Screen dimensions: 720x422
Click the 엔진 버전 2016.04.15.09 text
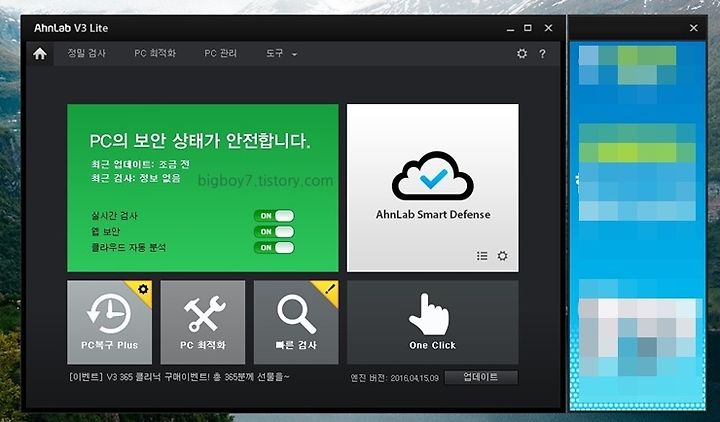pos(394,378)
